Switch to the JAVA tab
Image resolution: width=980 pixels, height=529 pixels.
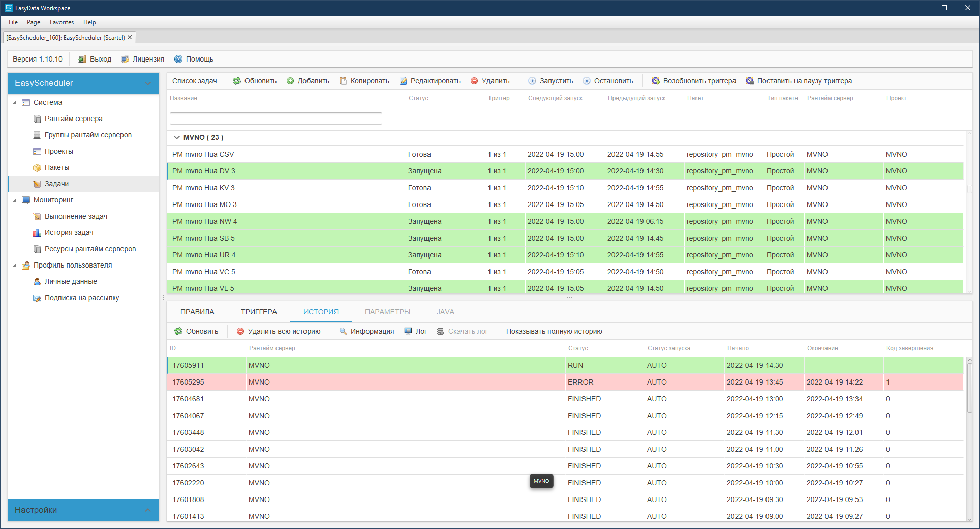tap(445, 312)
